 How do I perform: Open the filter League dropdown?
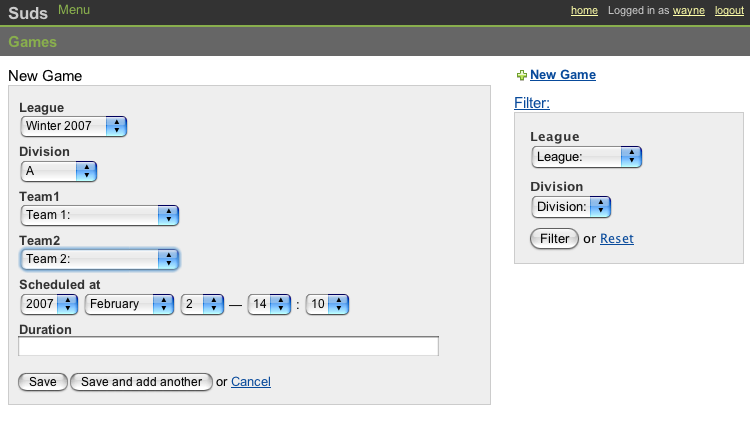tap(586, 157)
